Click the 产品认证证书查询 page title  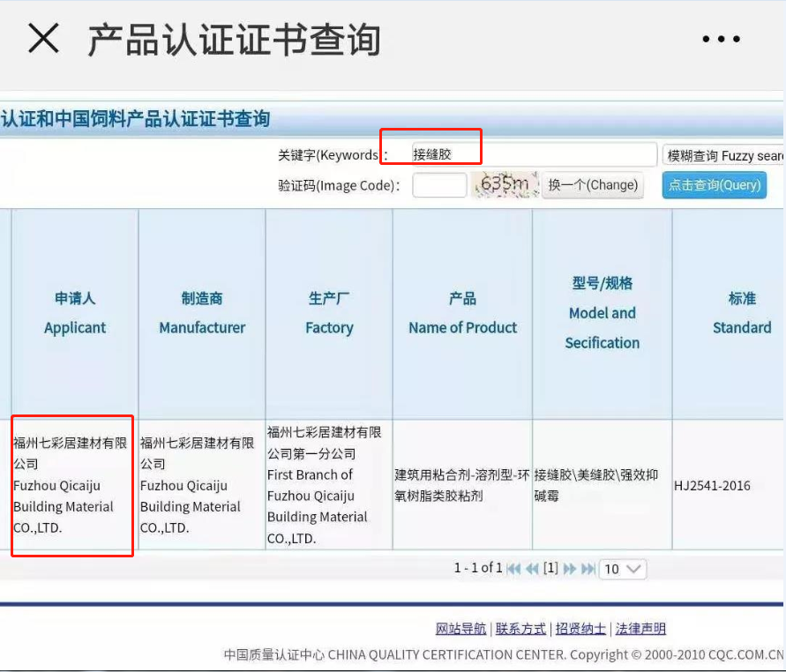234,39
